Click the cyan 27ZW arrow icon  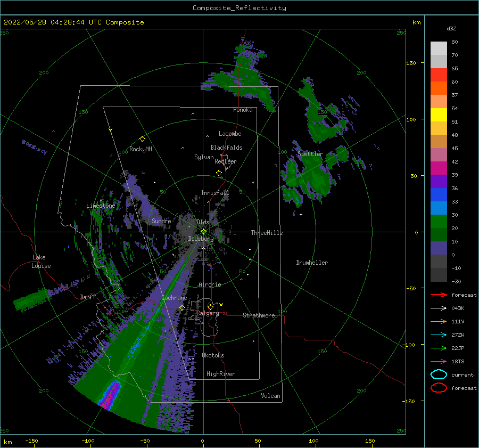coord(439,335)
